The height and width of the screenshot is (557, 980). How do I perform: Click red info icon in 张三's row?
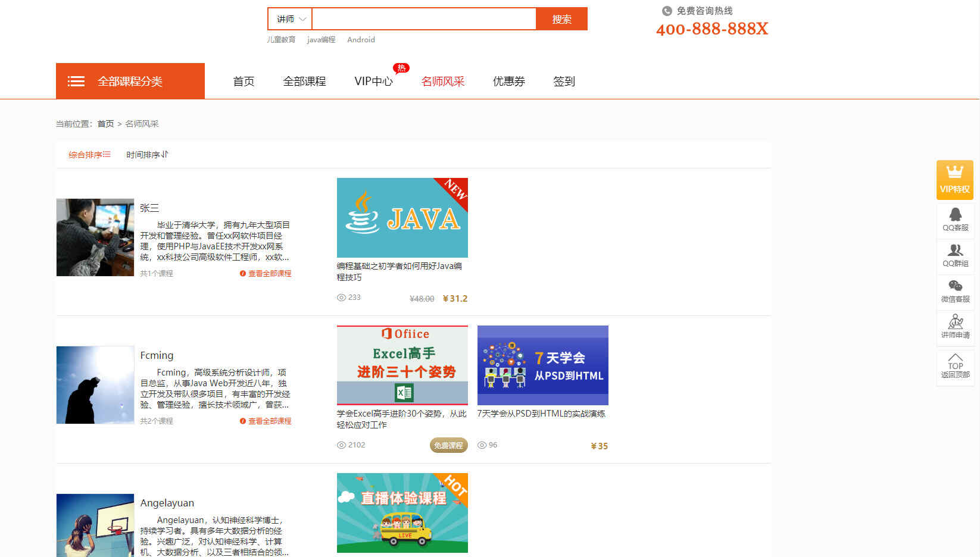(x=243, y=274)
